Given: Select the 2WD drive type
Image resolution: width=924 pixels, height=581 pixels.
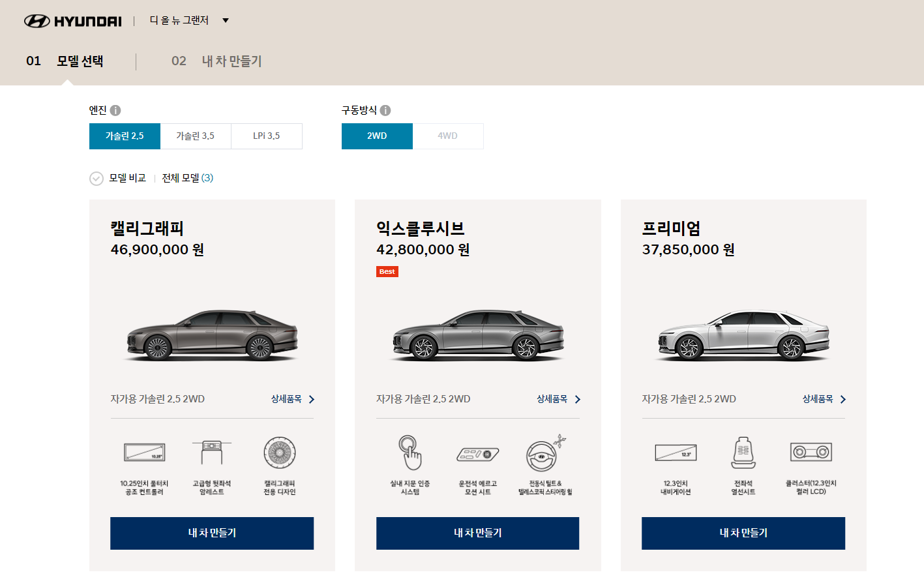Looking at the screenshot, I should tap(377, 136).
